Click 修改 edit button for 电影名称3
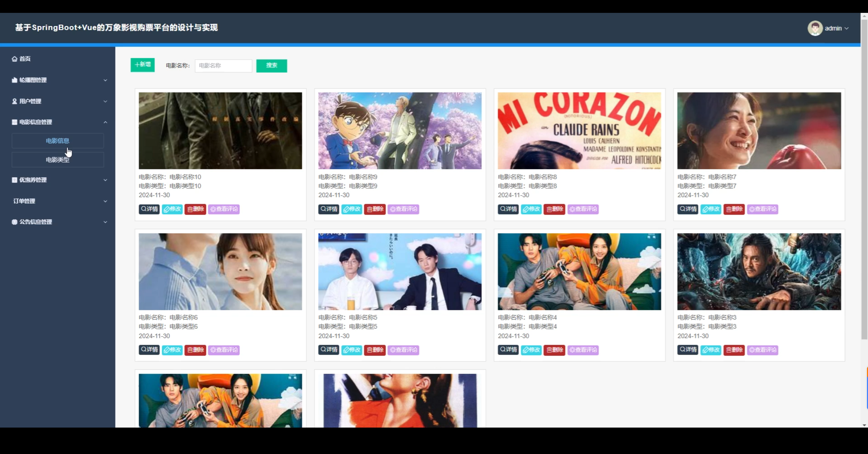Viewport: 868px width, 454px height. (711, 350)
